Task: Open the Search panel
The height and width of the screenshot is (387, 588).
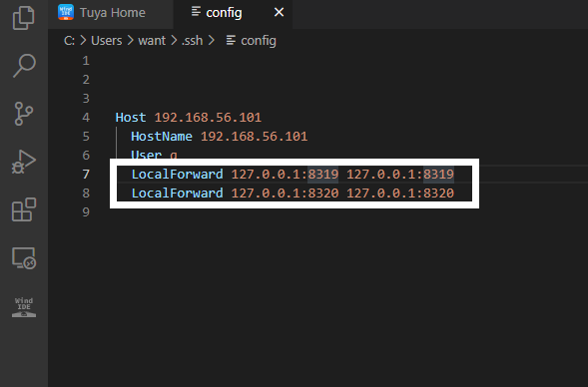Action: pos(24,66)
